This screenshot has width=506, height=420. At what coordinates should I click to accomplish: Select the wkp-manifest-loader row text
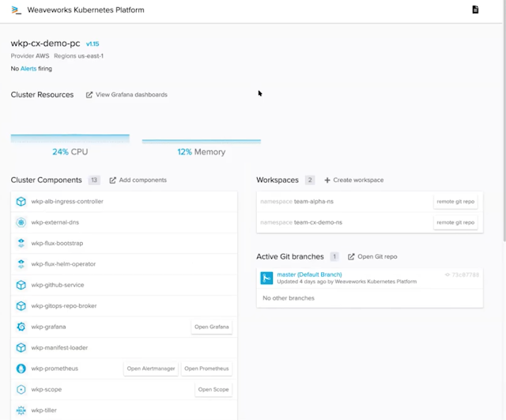(59, 348)
